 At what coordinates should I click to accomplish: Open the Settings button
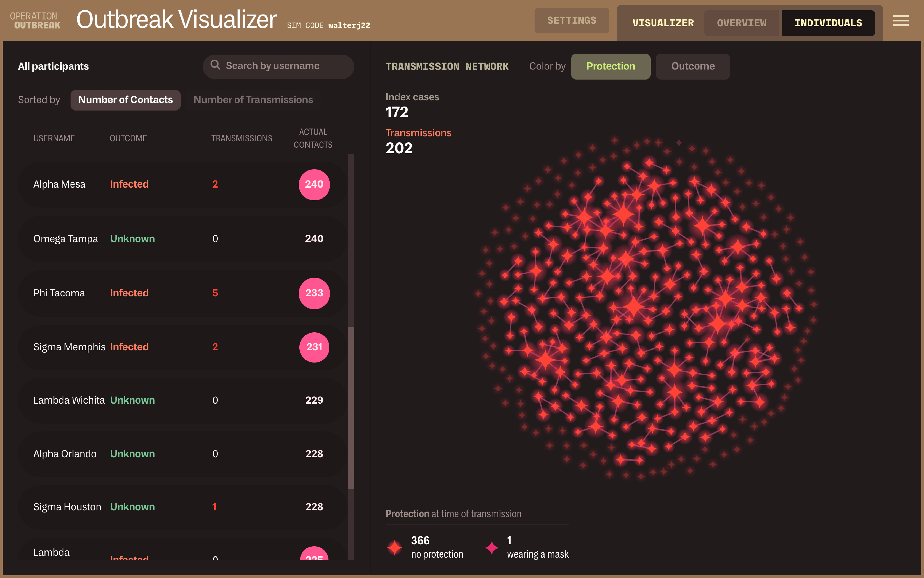point(572,21)
